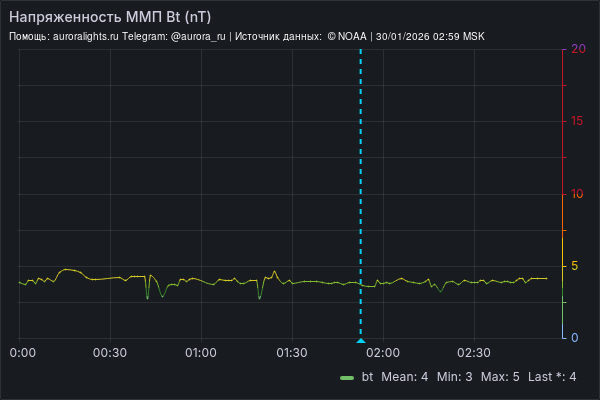This screenshot has height=400, width=600.
Task: Click the blue 0 label on Y axis
Action: [x=574, y=338]
